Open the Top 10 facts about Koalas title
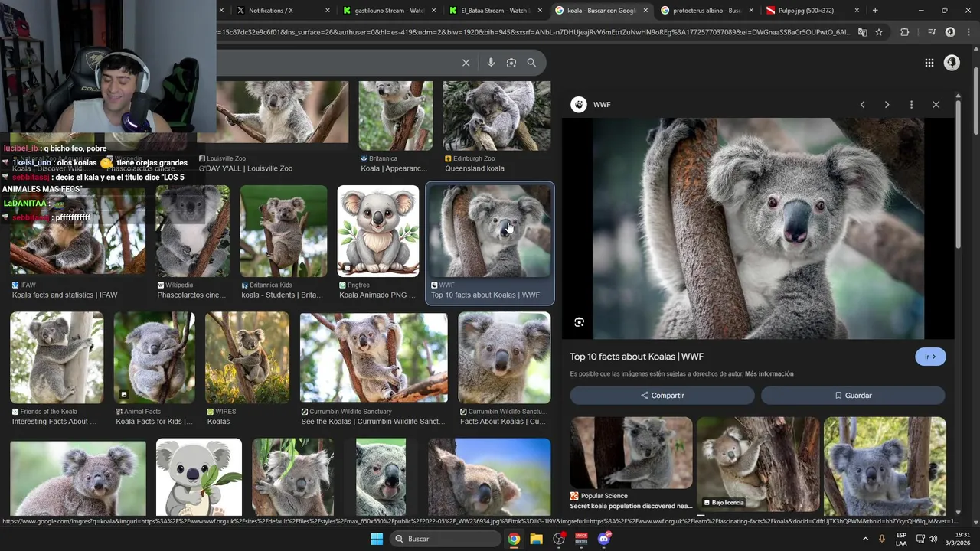The image size is (980, 551). point(636,357)
